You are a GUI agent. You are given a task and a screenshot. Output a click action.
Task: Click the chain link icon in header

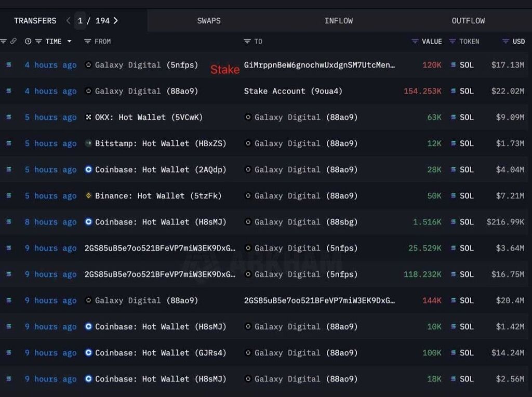[14, 42]
